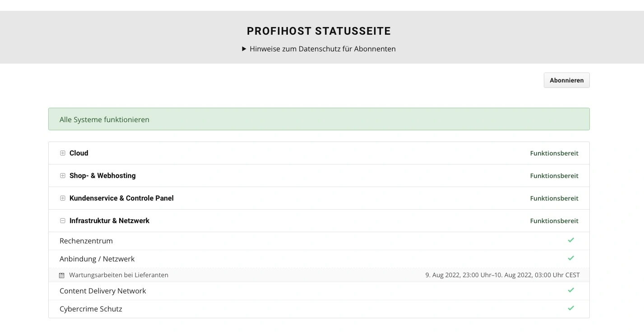
Task: Click the Cybercrime Schutz status checkmark
Action: click(570, 308)
